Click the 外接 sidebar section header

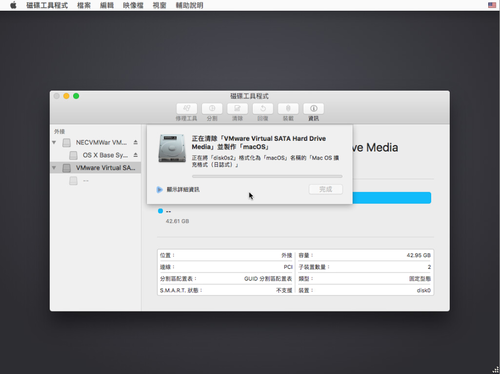point(59,131)
